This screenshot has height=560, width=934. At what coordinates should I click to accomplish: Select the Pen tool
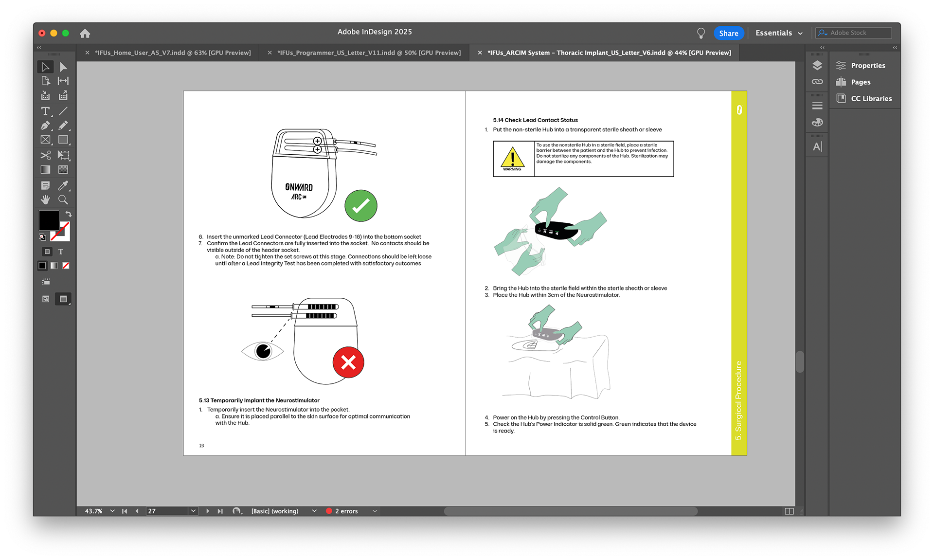click(x=45, y=126)
